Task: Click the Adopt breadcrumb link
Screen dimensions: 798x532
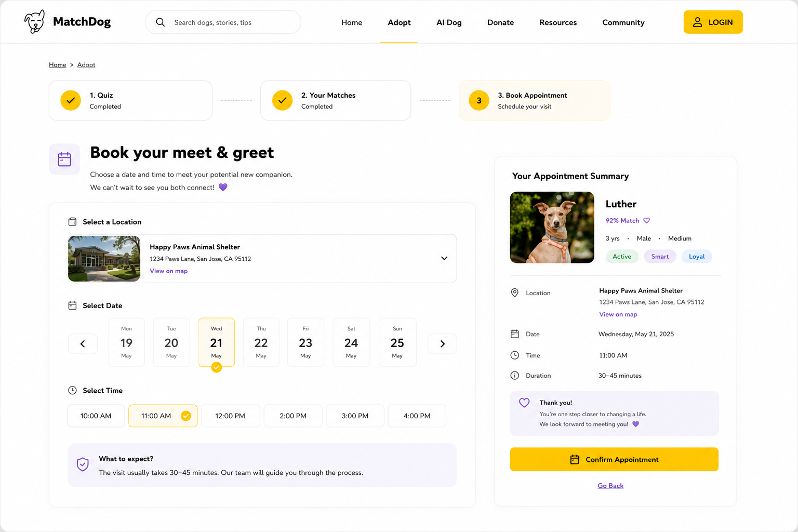Action: (x=86, y=65)
